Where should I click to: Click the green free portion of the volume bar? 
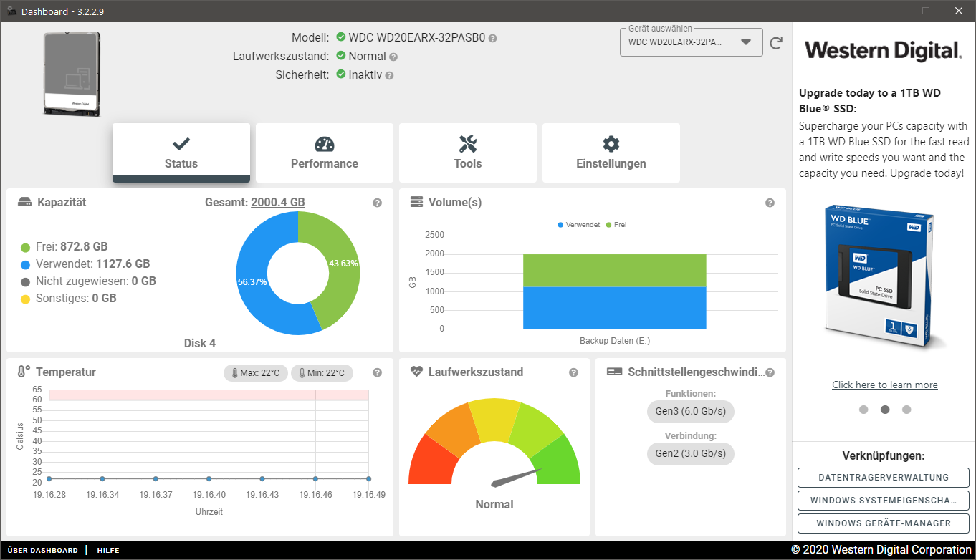pyautogui.click(x=615, y=271)
